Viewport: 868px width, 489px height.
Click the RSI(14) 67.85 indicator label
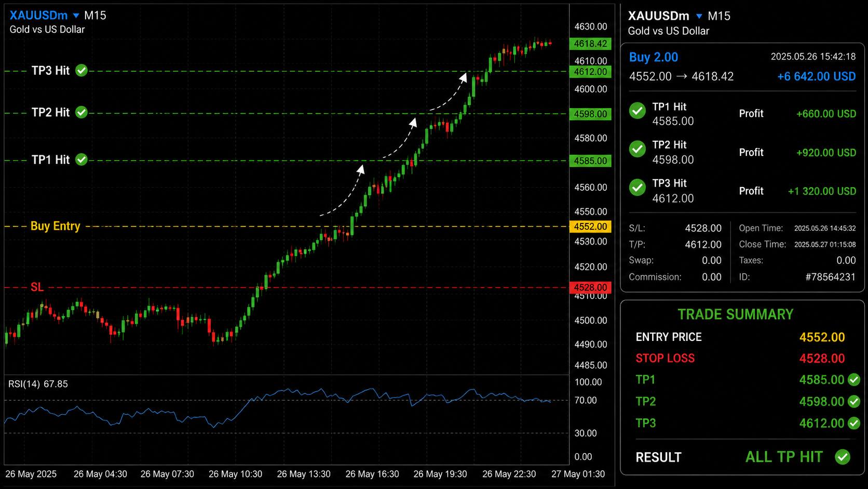[38, 384]
